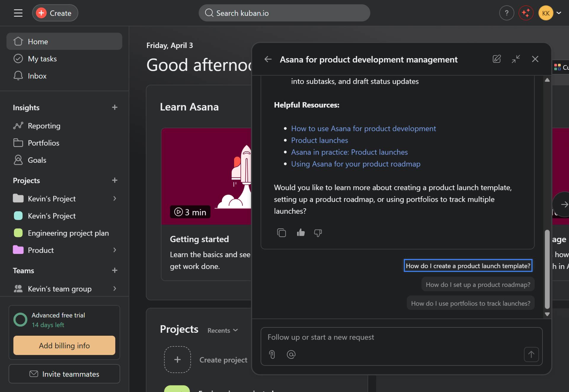Open 'How to use Asana for product development' link

click(x=363, y=129)
